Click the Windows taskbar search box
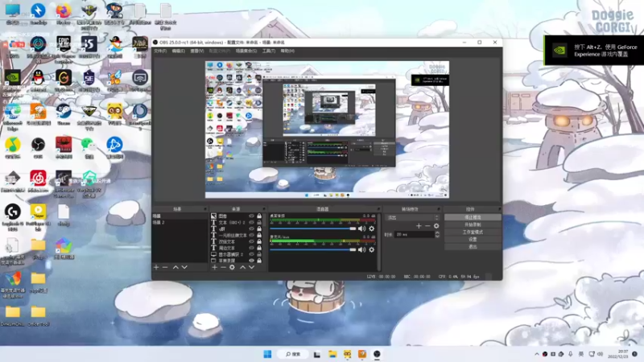The image size is (644, 362). pyautogui.click(x=293, y=354)
